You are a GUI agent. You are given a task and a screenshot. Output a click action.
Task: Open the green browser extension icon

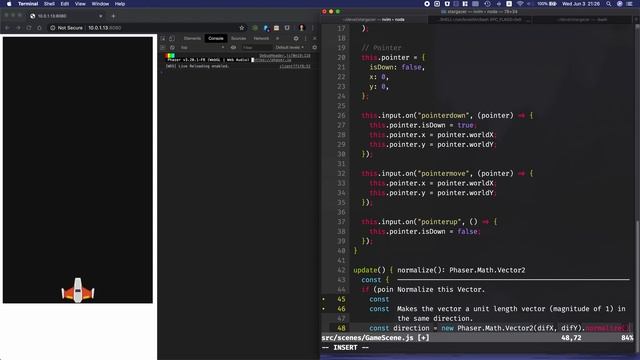pyautogui.click(x=255, y=28)
